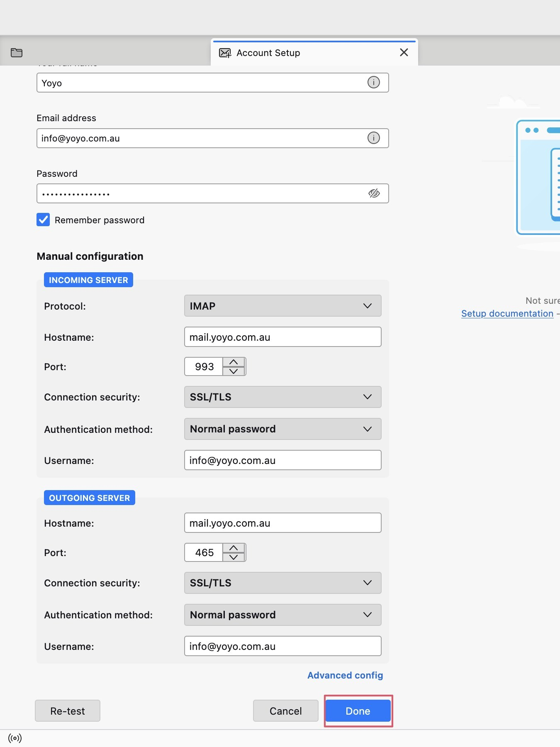Open the outgoing Authentication method dropdown
This screenshot has height=747, width=560.
coord(283,615)
